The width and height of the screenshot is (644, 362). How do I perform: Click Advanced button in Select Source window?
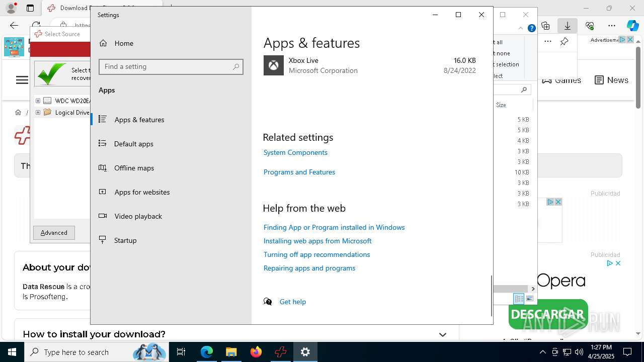pos(54,233)
